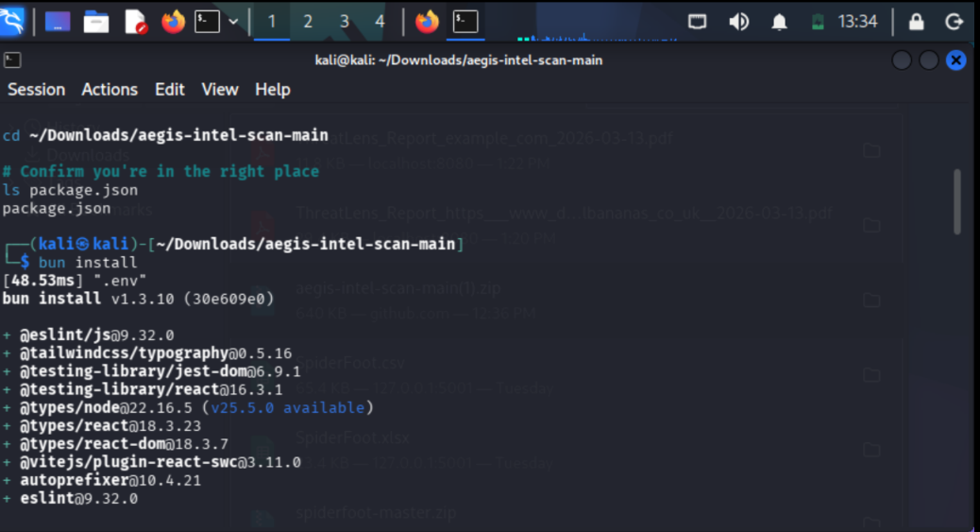Switch to workspace 4
This screenshot has width=980, height=532.
(380, 22)
